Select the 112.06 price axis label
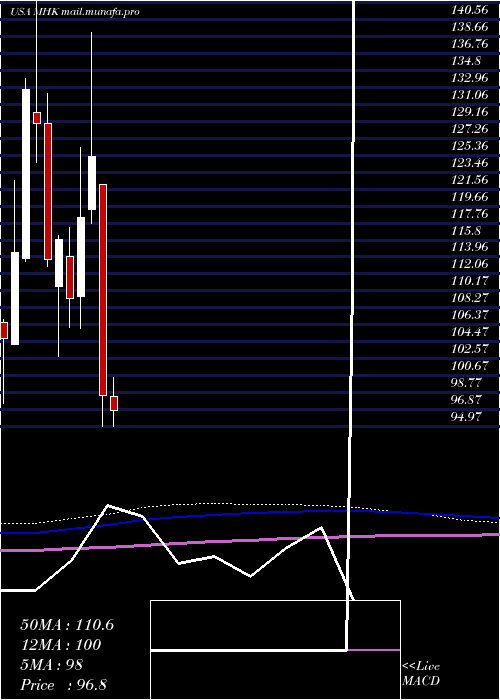The image size is (500, 700). coord(469,264)
